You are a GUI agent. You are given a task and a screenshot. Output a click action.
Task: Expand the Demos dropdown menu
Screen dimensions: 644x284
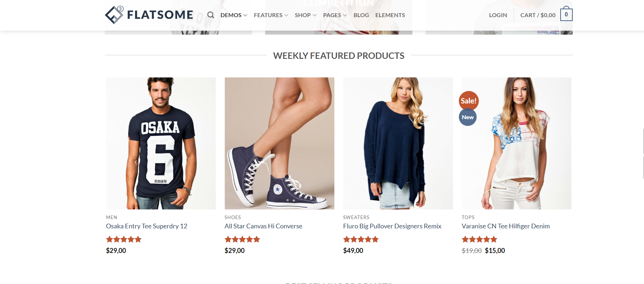[x=233, y=15]
